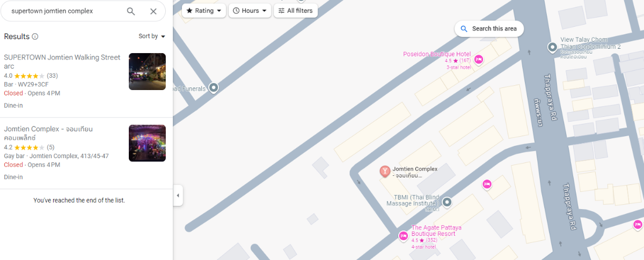Screen dimensions: 644x260
Task: Open SUPERTOWN Jomtien Walking Street result
Action: pos(86,81)
